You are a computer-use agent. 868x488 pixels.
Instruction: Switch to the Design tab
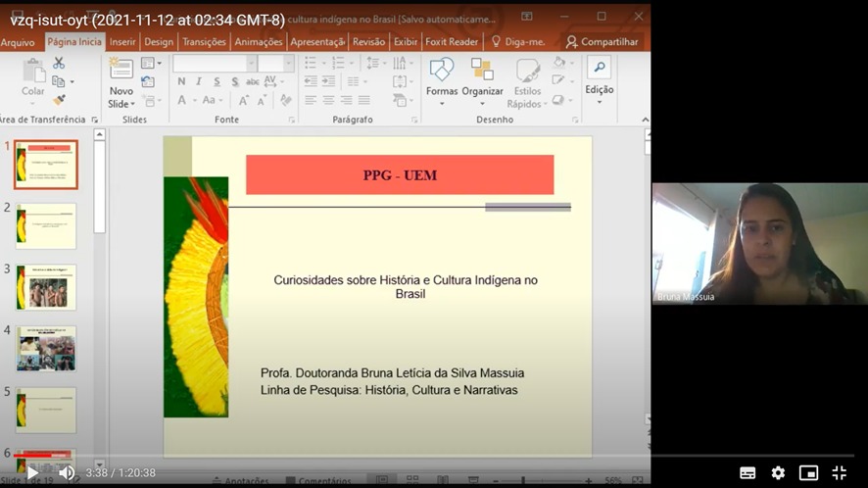tap(159, 41)
